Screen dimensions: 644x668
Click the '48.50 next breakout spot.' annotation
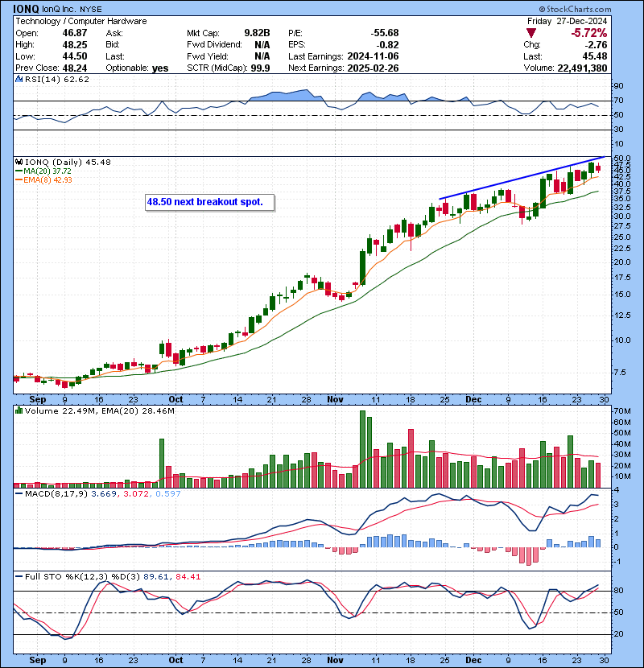[209, 202]
